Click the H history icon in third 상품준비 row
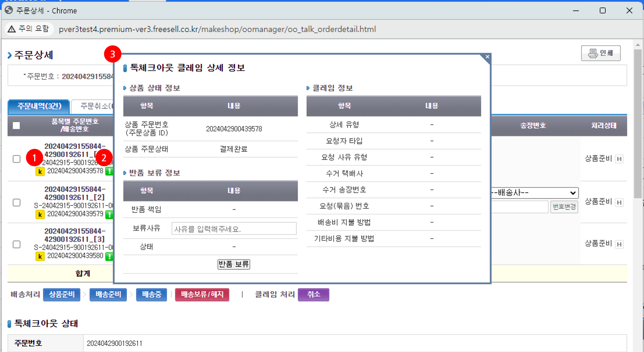Screen dimensions: 644x352 (619, 244)
